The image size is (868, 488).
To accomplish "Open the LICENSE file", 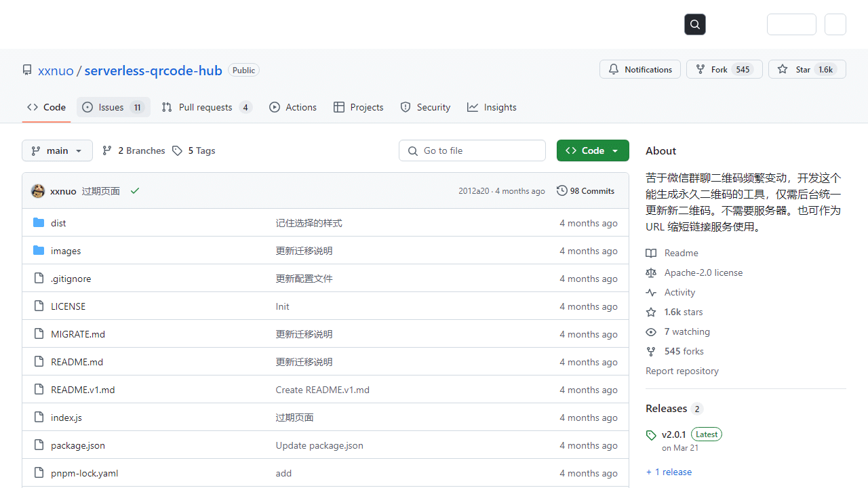I will tap(68, 306).
